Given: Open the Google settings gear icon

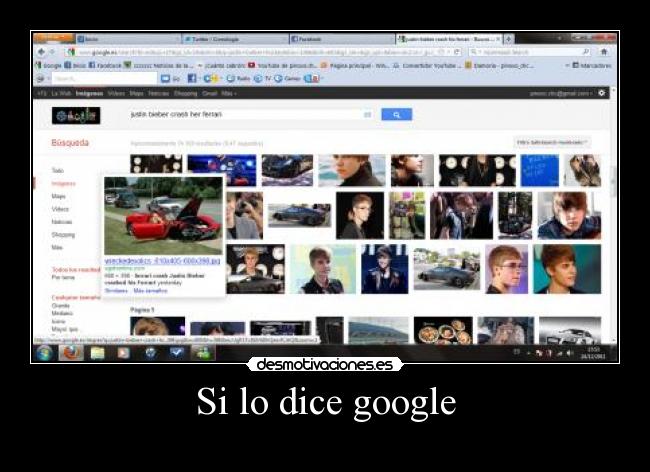Looking at the screenshot, I should click(x=602, y=93).
